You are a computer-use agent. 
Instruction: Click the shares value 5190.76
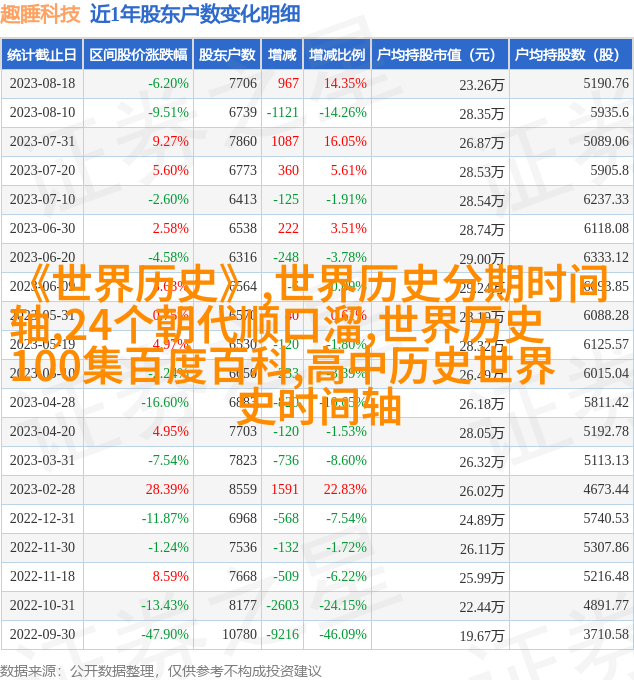pyautogui.click(x=606, y=83)
